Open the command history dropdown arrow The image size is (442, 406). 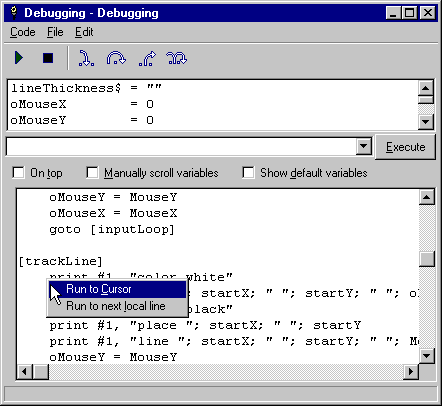[x=364, y=146]
